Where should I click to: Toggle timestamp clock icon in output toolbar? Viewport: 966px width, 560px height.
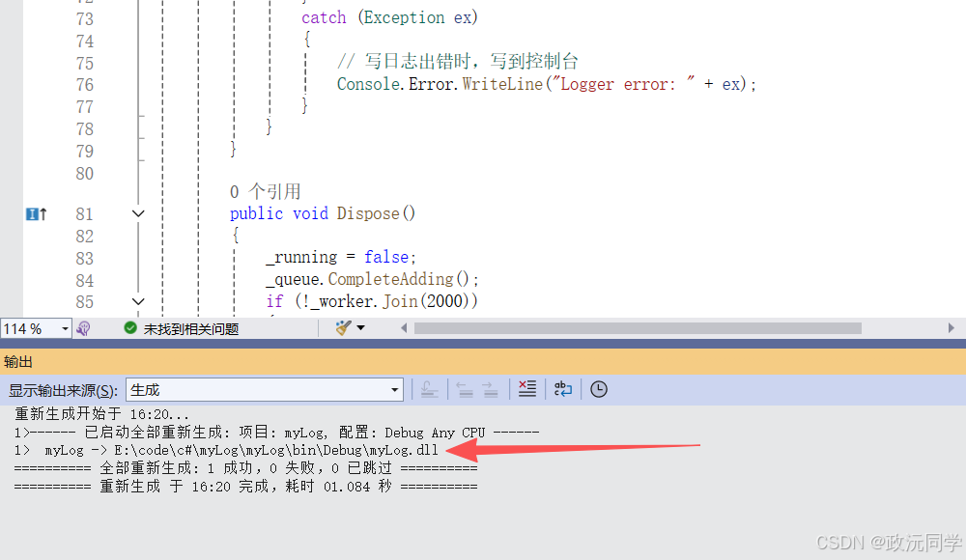pos(599,389)
